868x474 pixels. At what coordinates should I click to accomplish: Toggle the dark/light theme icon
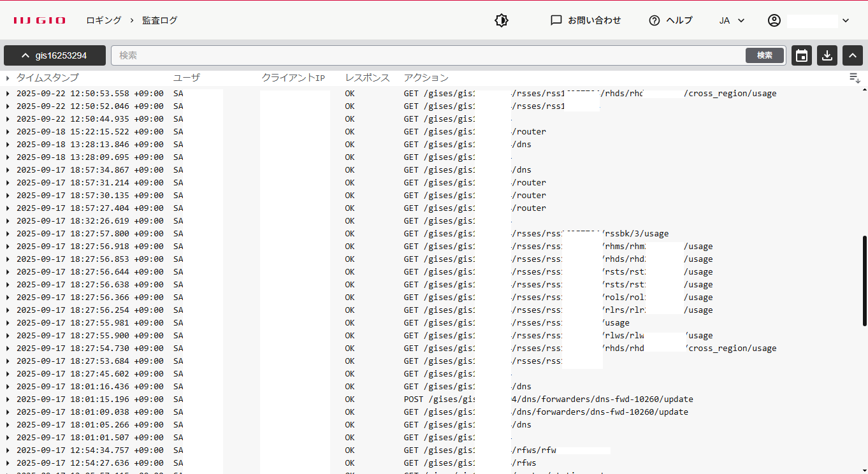502,20
